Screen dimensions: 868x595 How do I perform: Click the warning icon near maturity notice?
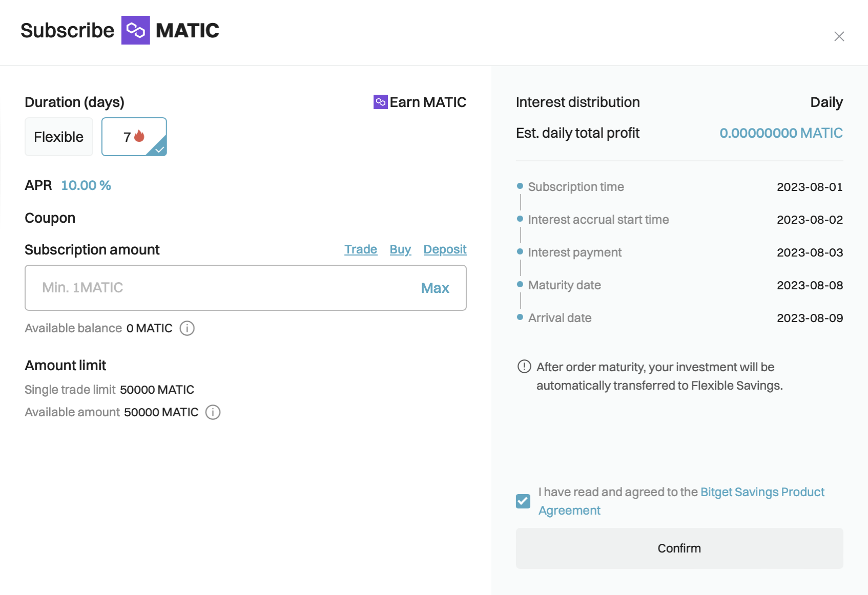point(524,367)
